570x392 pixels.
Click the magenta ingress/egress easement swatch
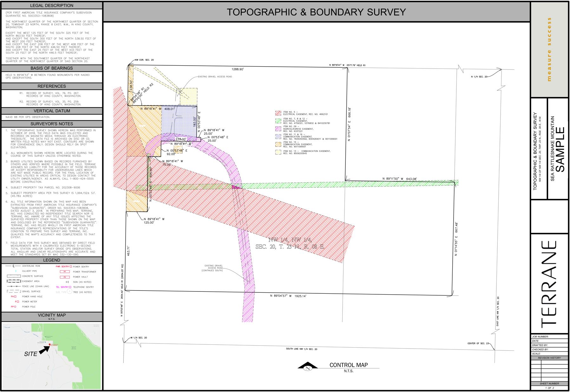point(278,129)
